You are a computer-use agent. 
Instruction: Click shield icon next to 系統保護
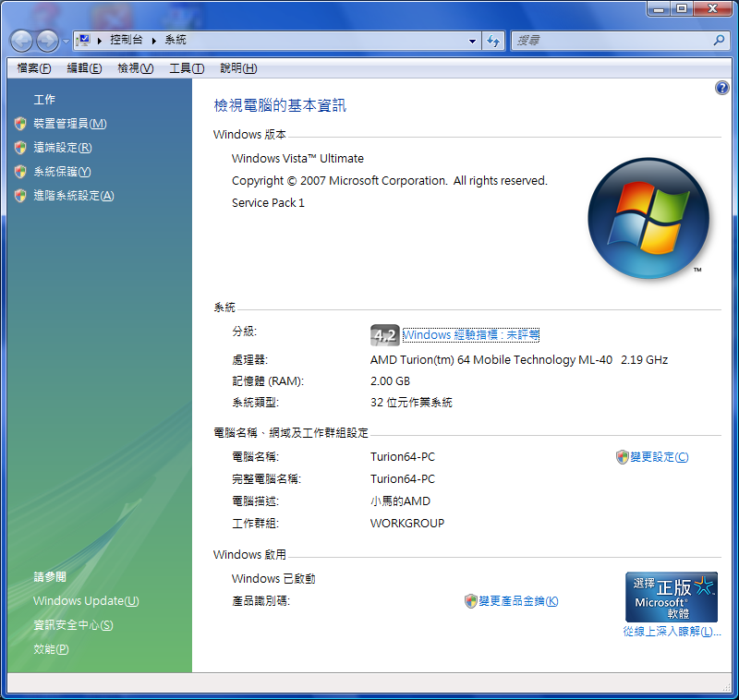(x=20, y=172)
